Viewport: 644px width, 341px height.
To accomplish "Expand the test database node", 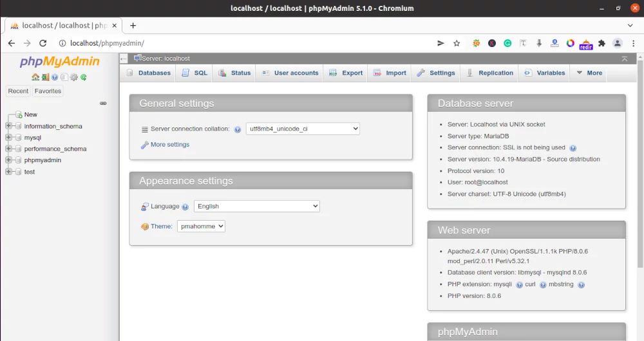I will point(8,172).
